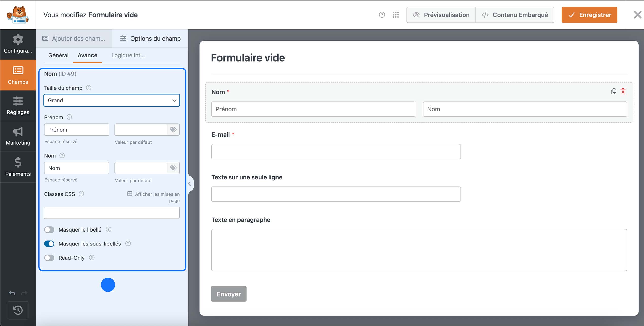Delete the Nom field with the trash icon
Screen dimensions: 644x326
point(623,91)
